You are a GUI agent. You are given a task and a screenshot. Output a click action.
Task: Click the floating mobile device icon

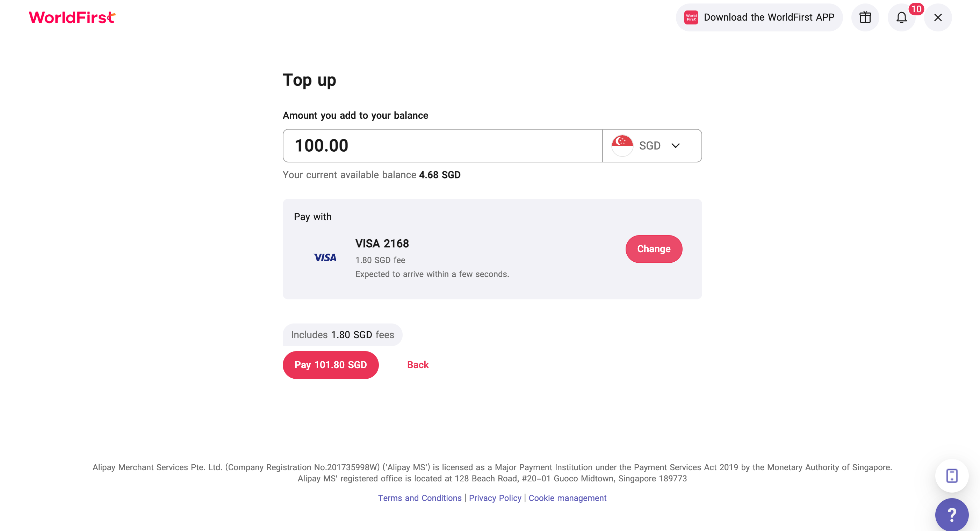(x=952, y=475)
